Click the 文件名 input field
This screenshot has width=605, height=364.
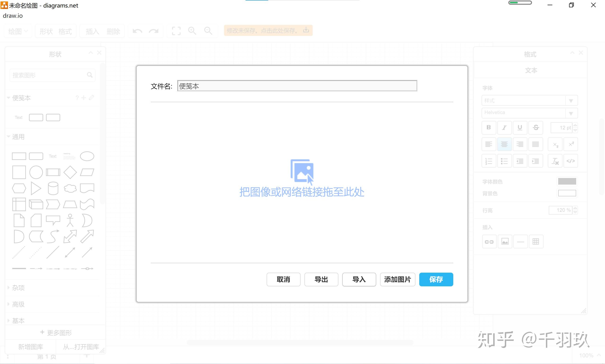pyautogui.click(x=297, y=86)
